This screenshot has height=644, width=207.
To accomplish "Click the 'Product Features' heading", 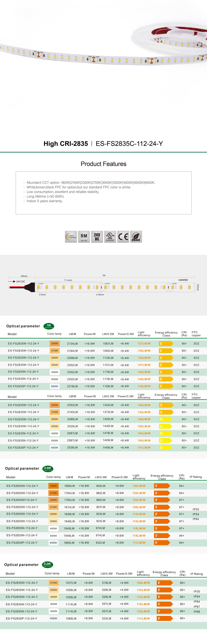I will [x=103, y=164].
